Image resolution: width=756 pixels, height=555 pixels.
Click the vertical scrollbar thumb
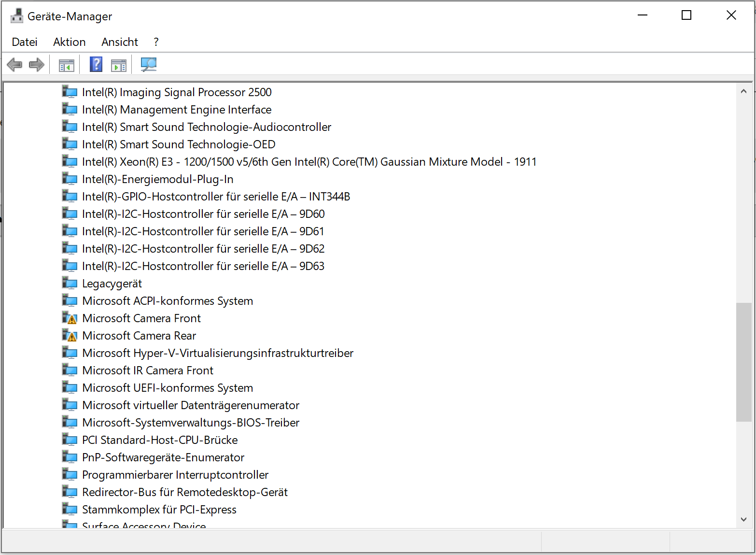tap(743, 362)
